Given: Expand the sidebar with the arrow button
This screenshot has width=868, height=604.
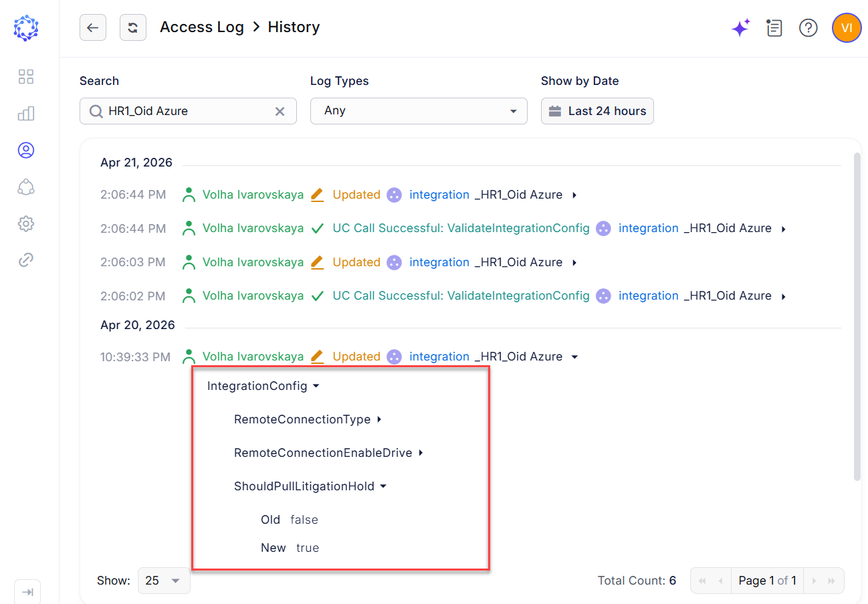Looking at the screenshot, I should click(27, 592).
